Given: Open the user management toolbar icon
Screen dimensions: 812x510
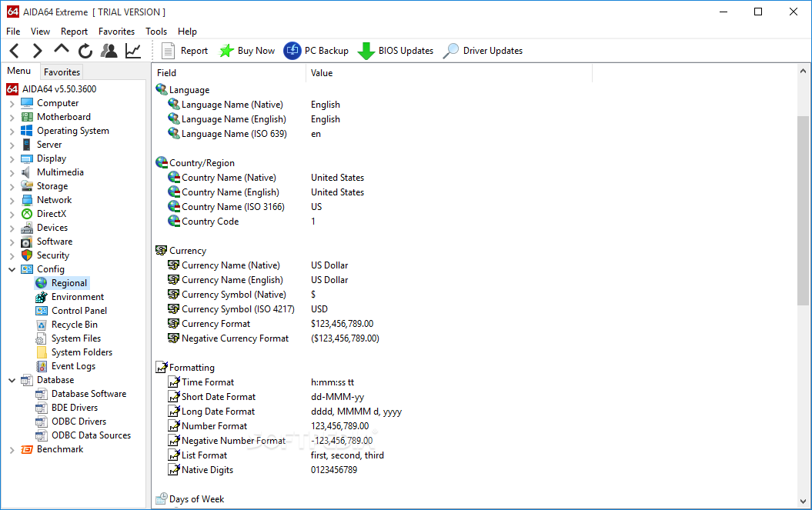Looking at the screenshot, I should pos(109,51).
